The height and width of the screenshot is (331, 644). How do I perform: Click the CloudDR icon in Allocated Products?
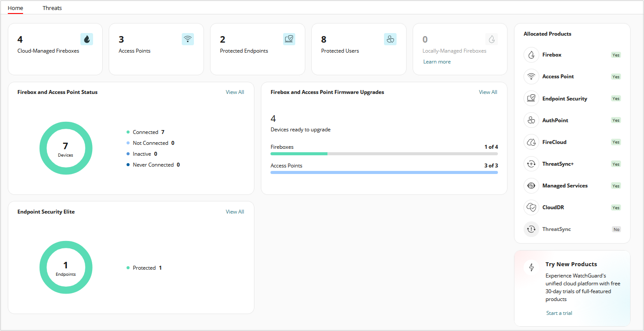(x=531, y=207)
